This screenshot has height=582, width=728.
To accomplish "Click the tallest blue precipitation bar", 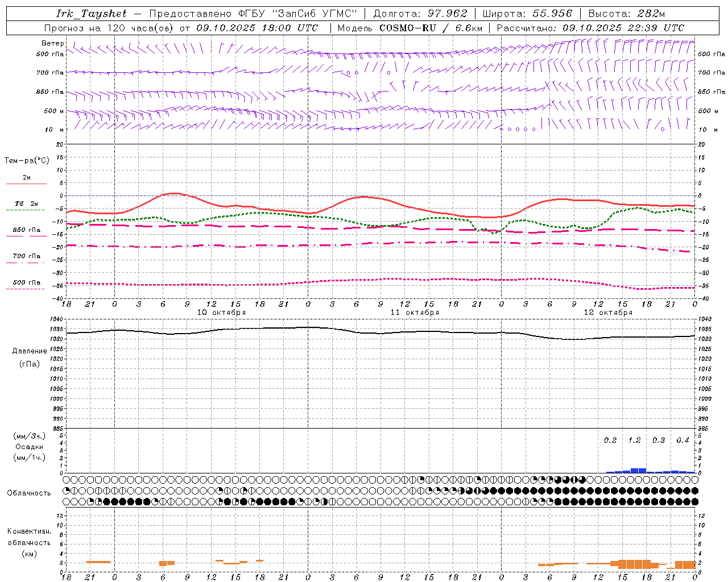I will pyautogui.click(x=638, y=471).
